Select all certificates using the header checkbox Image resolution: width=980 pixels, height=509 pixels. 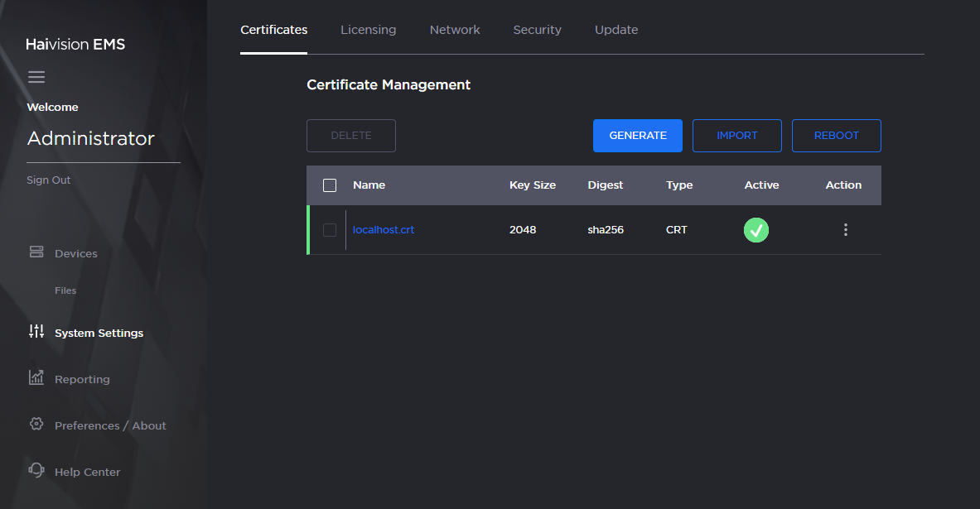click(329, 185)
